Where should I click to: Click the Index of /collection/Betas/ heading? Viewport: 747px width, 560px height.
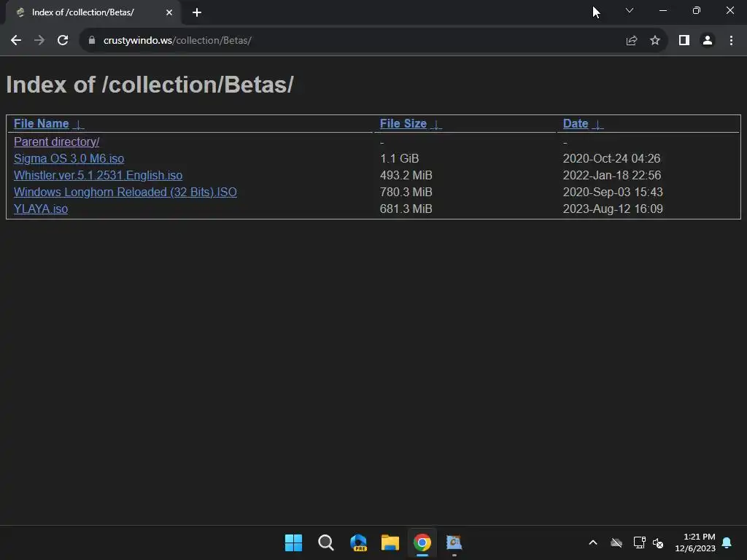coord(150,85)
